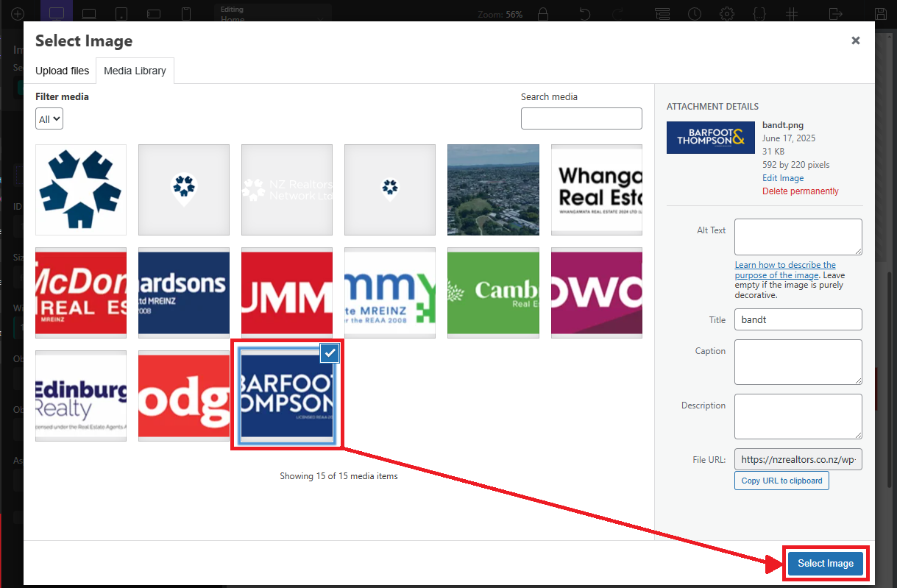Select the navy 'ardsons' logo thumbnail

click(184, 293)
